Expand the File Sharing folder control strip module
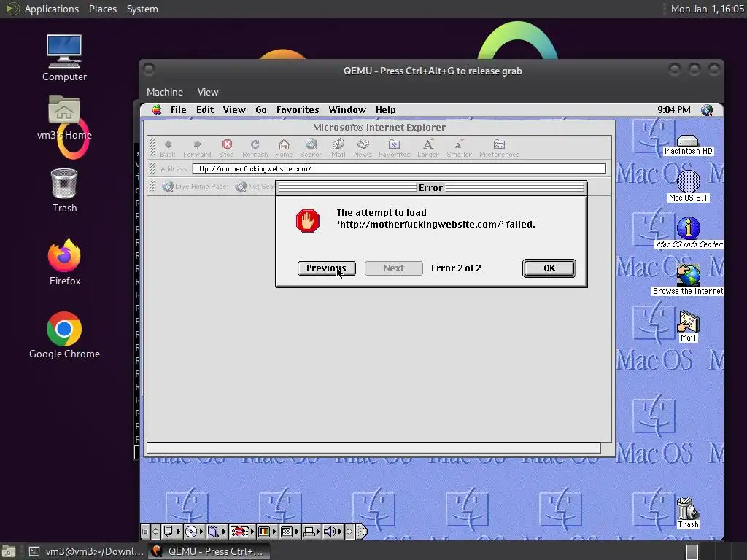The width and height of the screenshot is (747, 560). click(x=217, y=532)
